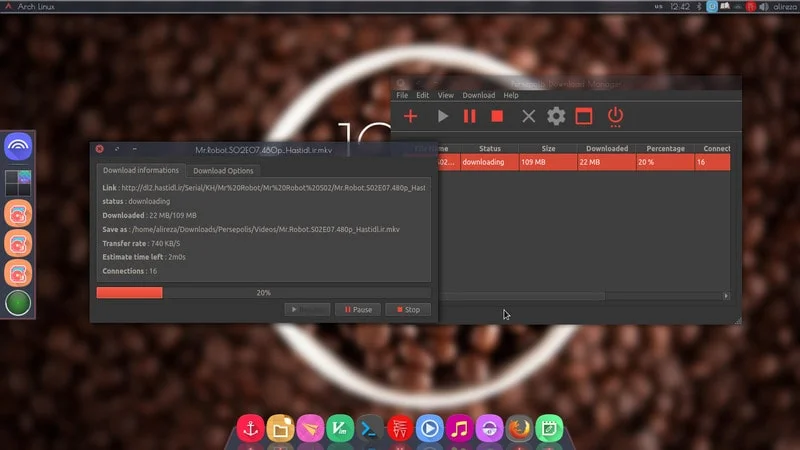Click the Size column header
The height and width of the screenshot is (450, 800).
548,148
